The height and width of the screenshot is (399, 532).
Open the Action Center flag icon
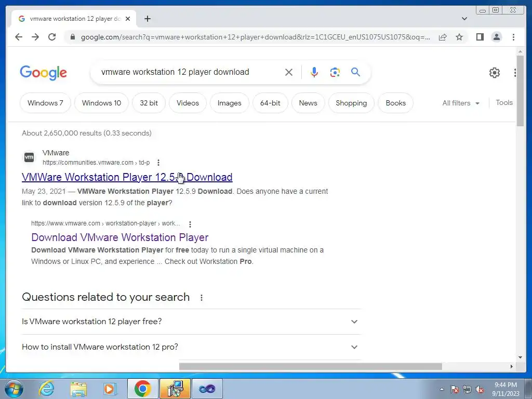(455, 389)
